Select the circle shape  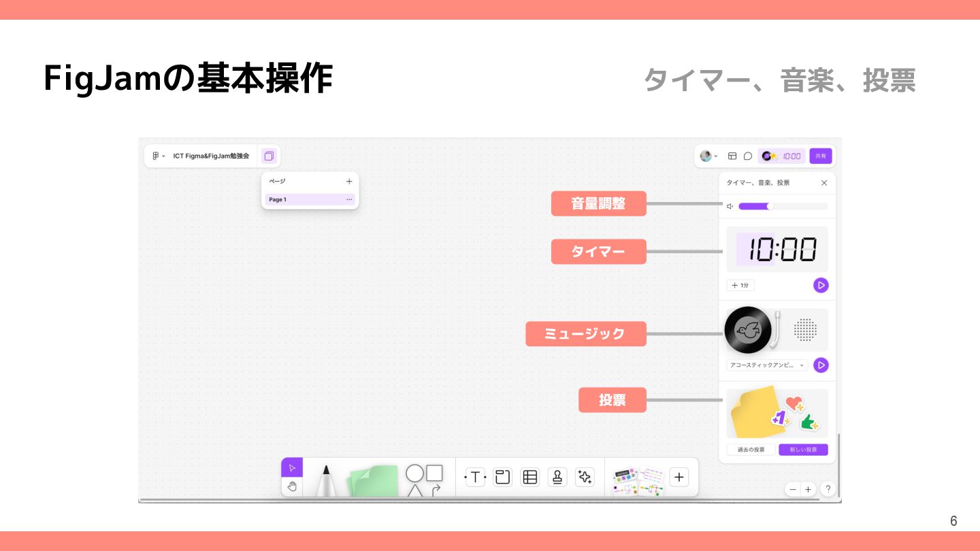[x=414, y=473]
